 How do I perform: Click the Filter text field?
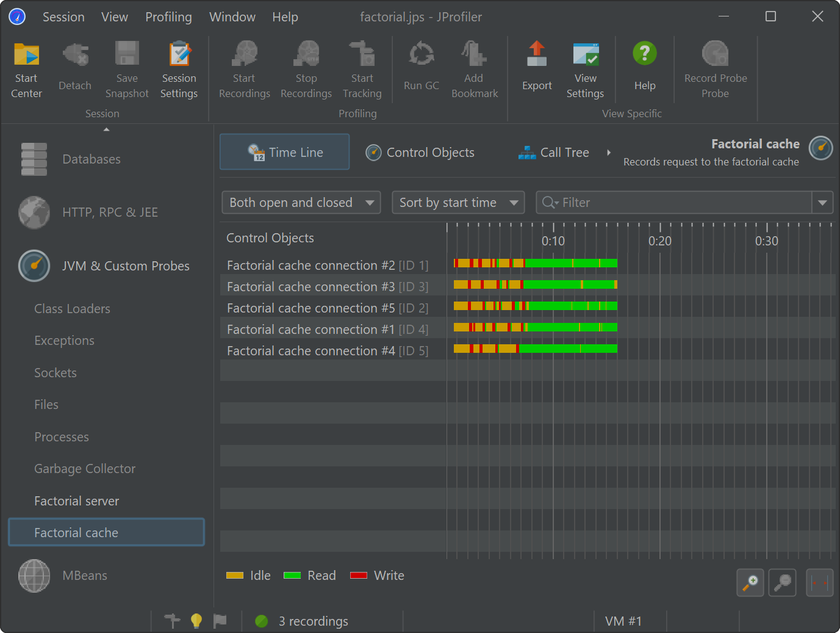coord(674,203)
